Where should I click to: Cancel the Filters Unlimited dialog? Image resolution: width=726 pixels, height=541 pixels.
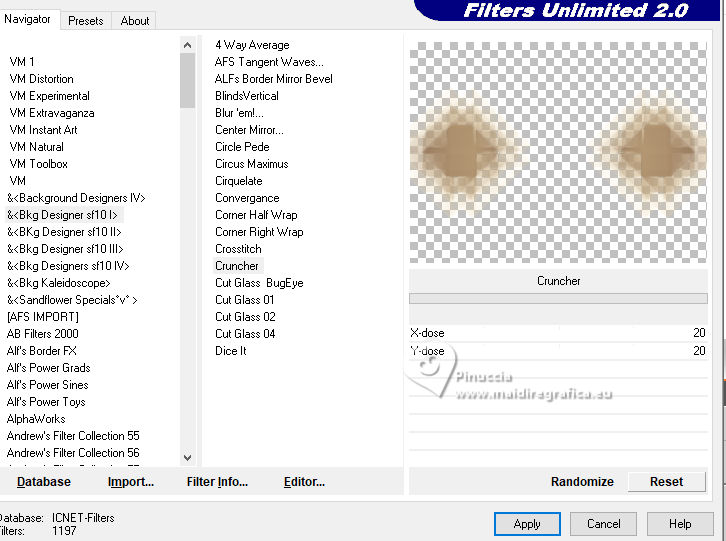(x=603, y=524)
